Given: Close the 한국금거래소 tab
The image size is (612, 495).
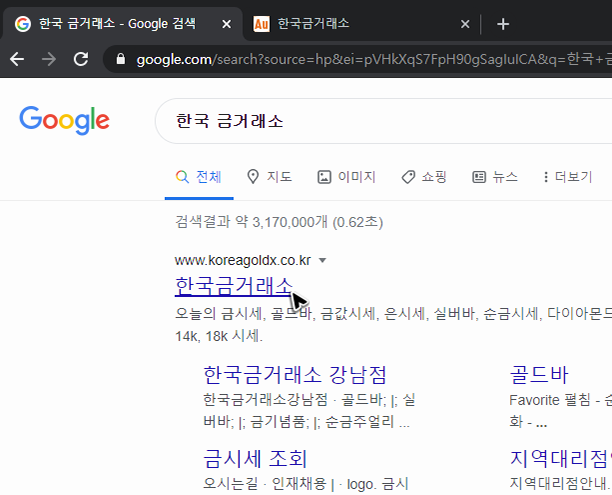Looking at the screenshot, I should 465,24.
